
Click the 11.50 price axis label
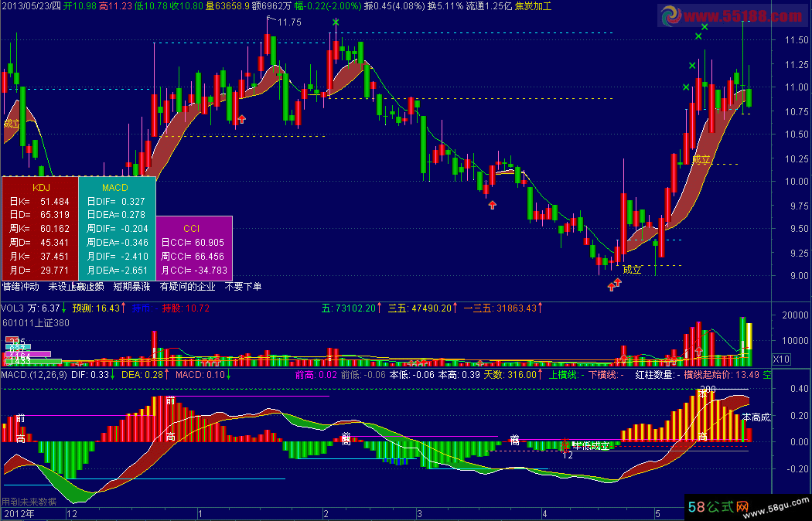(x=797, y=40)
